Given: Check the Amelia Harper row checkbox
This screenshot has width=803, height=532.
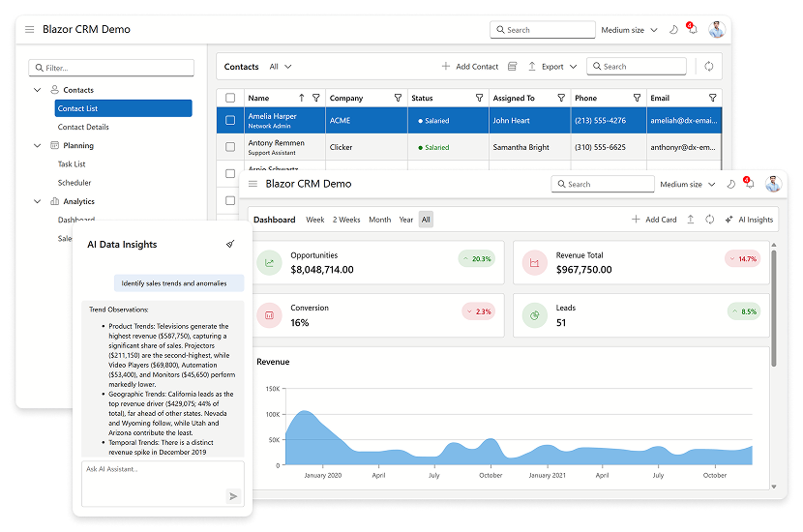Looking at the screenshot, I should click(x=230, y=120).
